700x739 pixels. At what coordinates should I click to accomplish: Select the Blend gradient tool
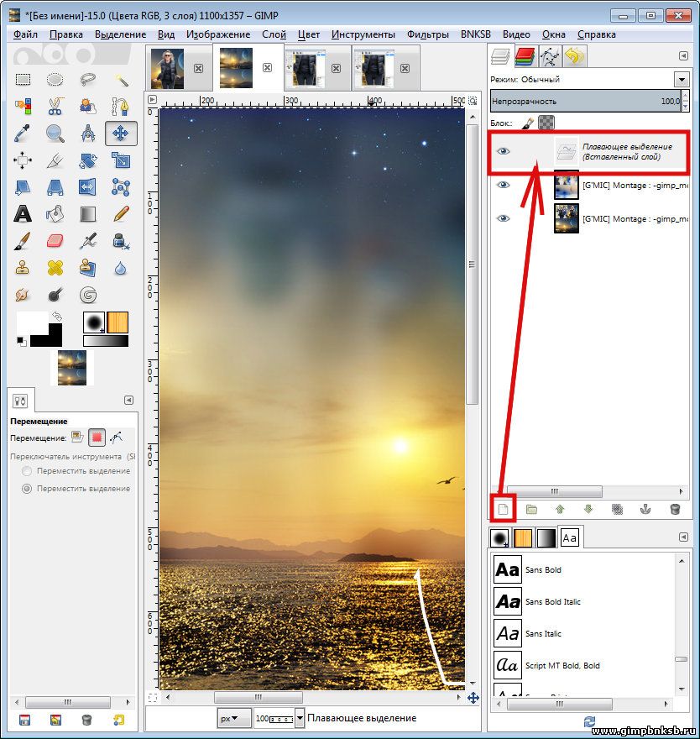(x=88, y=214)
